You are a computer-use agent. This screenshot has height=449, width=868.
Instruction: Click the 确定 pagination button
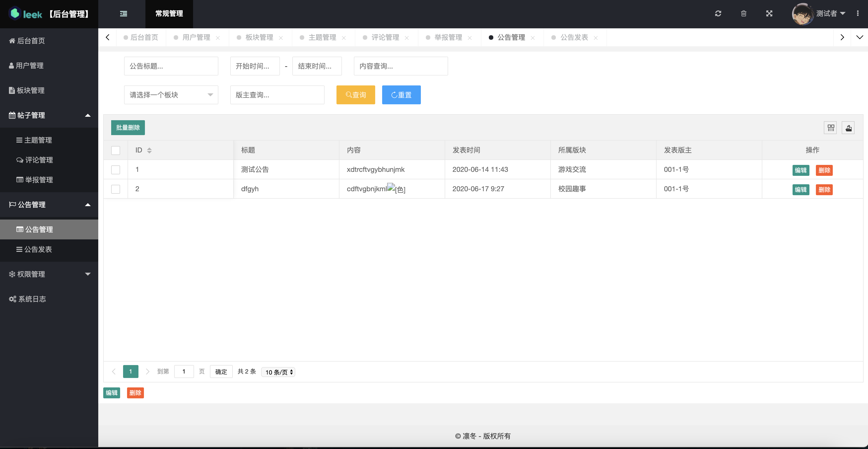click(x=221, y=372)
